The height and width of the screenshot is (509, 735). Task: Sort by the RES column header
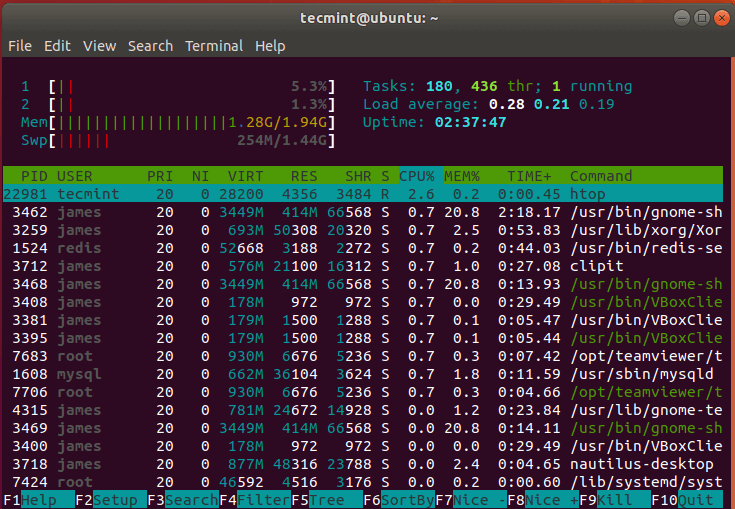[x=304, y=176]
